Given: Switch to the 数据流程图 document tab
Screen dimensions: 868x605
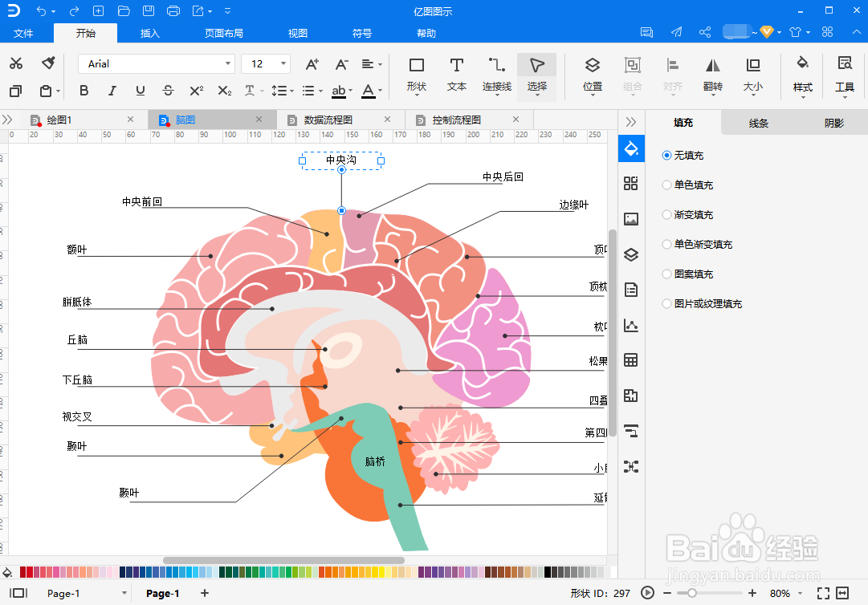Looking at the screenshot, I should coord(328,120).
